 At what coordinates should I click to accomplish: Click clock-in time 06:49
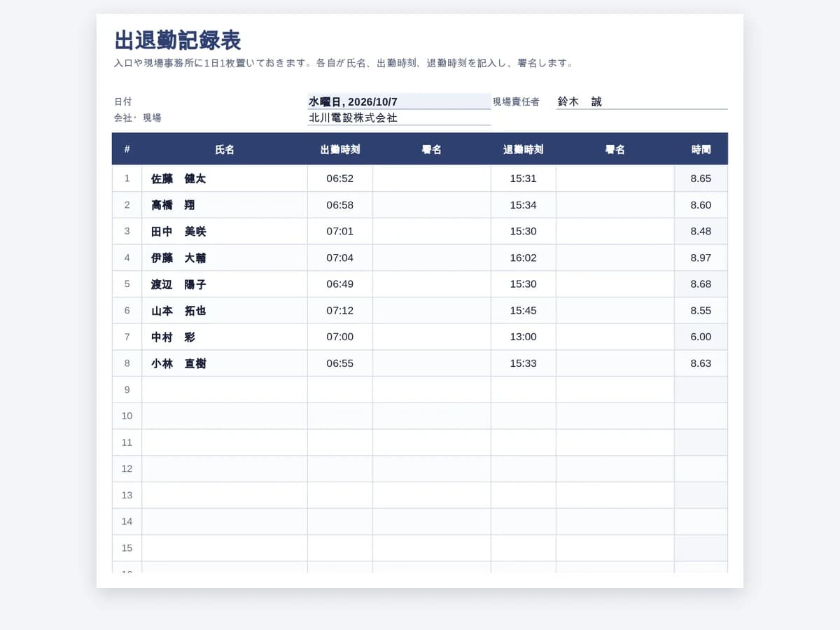tap(340, 284)
